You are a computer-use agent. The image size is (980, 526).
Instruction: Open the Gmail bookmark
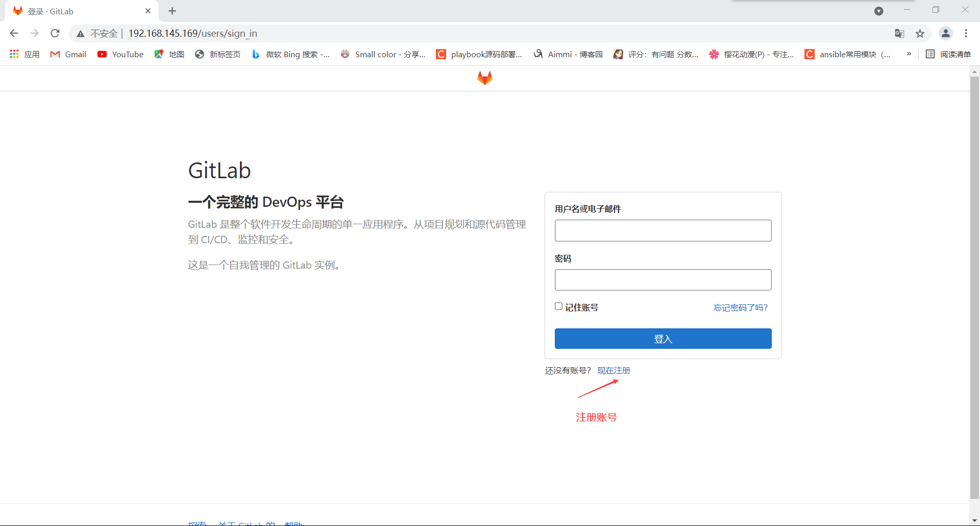(x=68, y=54)
